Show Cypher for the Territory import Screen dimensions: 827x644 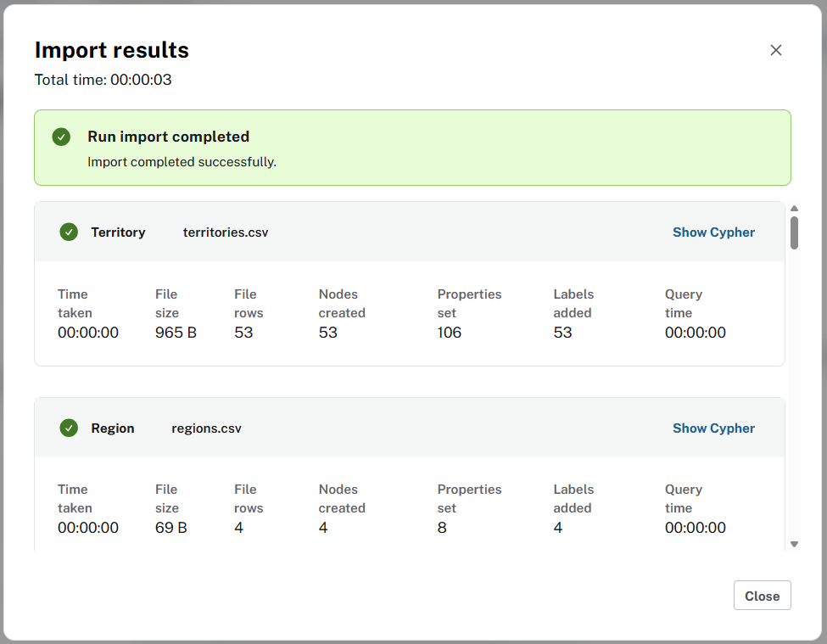(x=713, y=232)
